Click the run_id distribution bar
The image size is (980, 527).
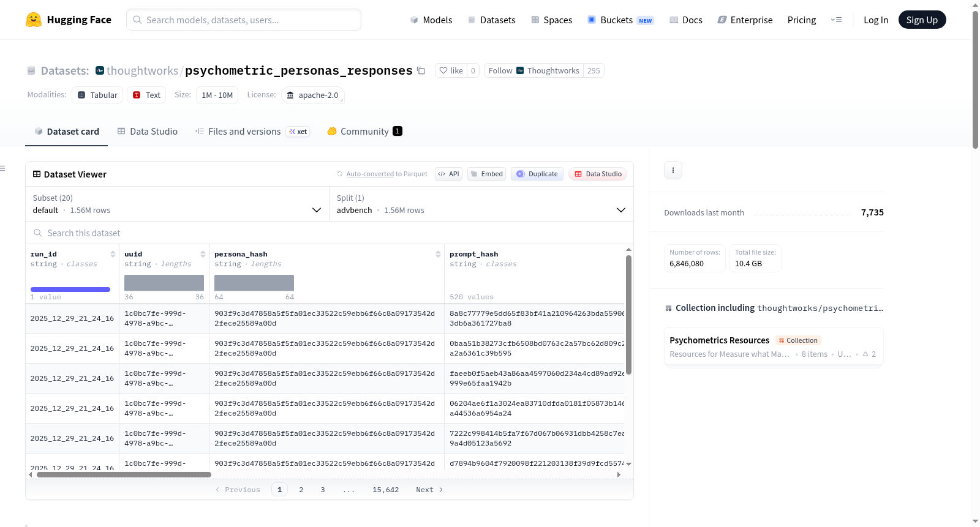click(x=70, y=290)
